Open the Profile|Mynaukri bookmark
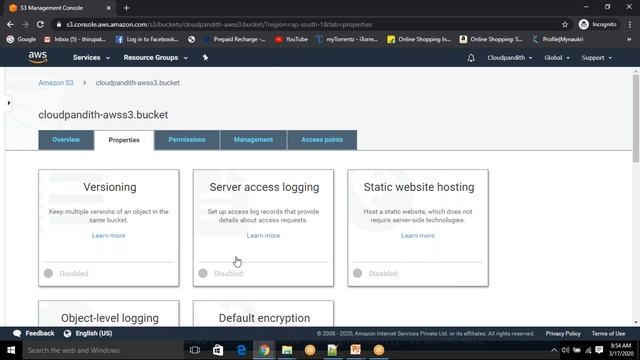This screenshot has width=640, height=360. [x=558, y=39]
